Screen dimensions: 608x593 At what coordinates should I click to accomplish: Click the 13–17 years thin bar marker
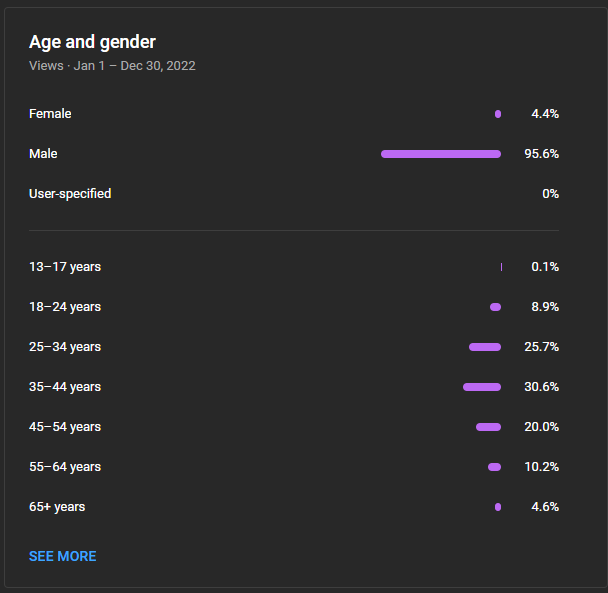click(501, 267)
